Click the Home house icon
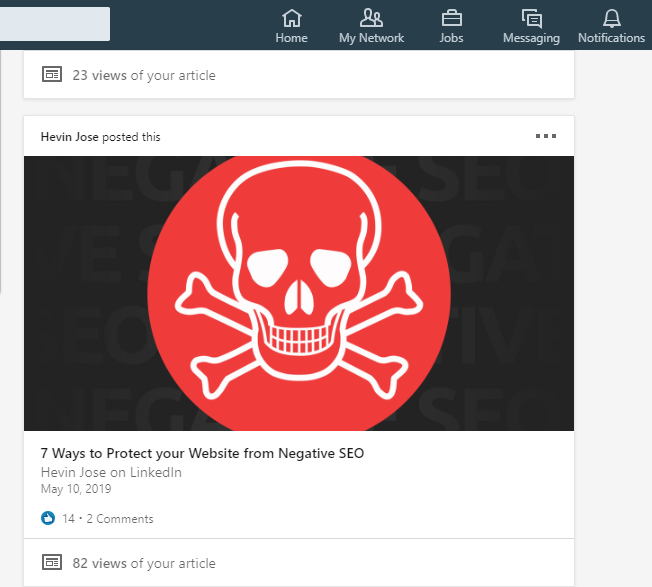 [291, 17]
